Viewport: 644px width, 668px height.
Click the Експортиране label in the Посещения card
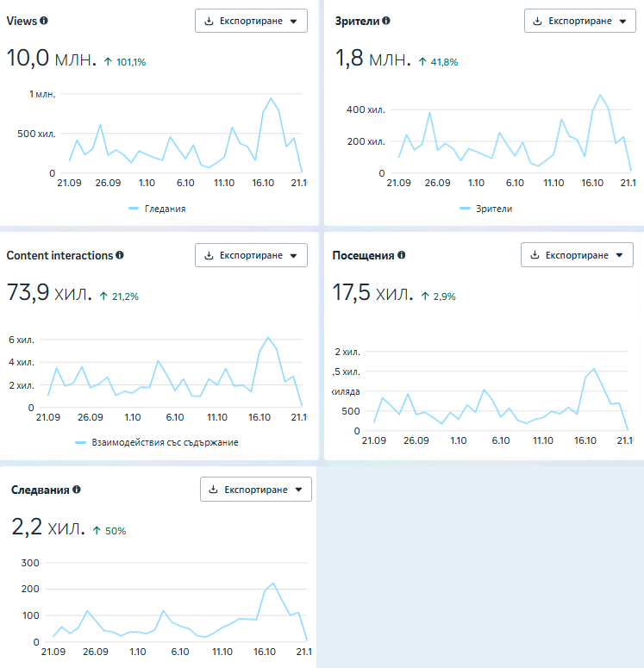pos(577,255)
